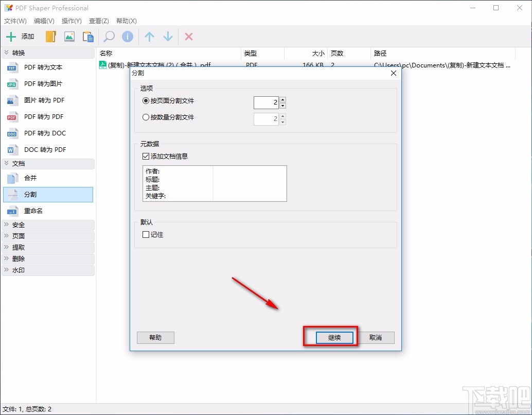
Task: Decrease the split-by-page value
Action: point(283,106)
